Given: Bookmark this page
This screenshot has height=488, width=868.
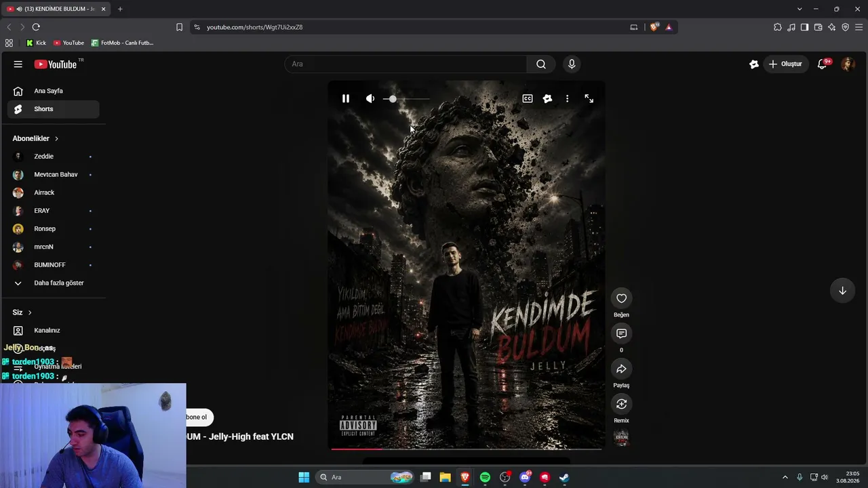Looking at the screenshot, I should pyautogui.click(x=179, y=27).
